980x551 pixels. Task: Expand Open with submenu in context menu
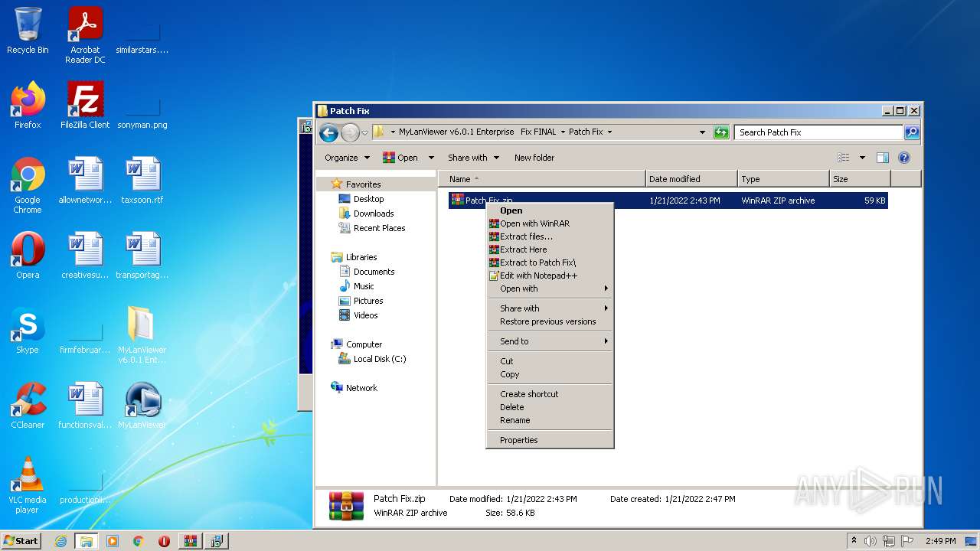pyautogui.click(x=550, y=289)
